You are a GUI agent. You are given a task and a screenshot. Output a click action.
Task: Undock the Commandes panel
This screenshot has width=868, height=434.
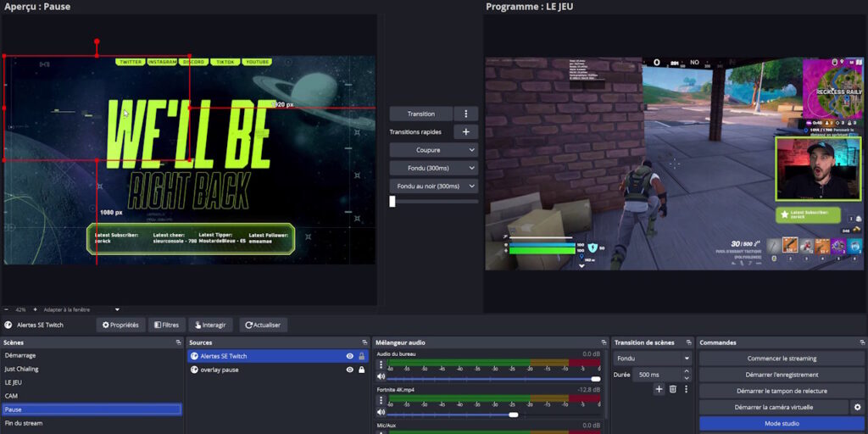[x=861, y=342]
